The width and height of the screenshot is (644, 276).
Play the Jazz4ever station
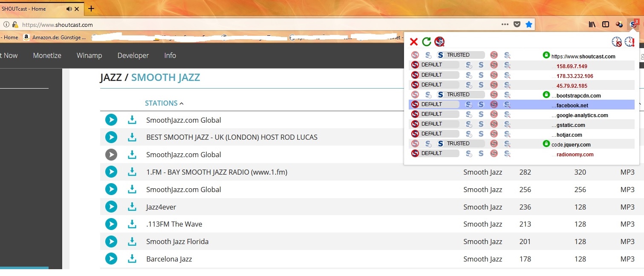point(111,207)
